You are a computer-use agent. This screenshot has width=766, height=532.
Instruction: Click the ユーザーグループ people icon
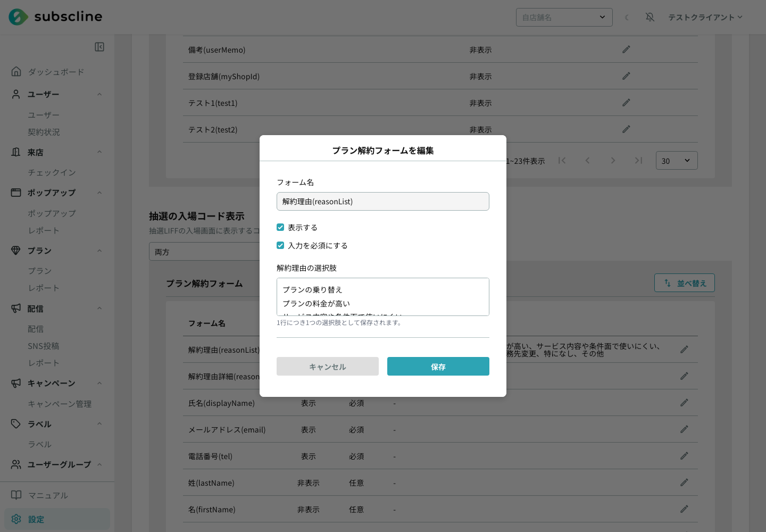[x=16, y=464]
